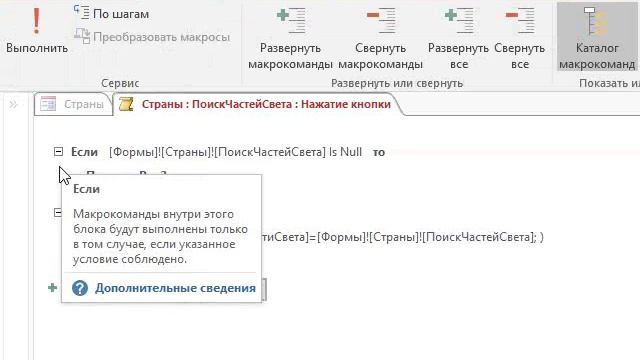
Task: Click the Если keyword of first block
Action: coord(84,152)
